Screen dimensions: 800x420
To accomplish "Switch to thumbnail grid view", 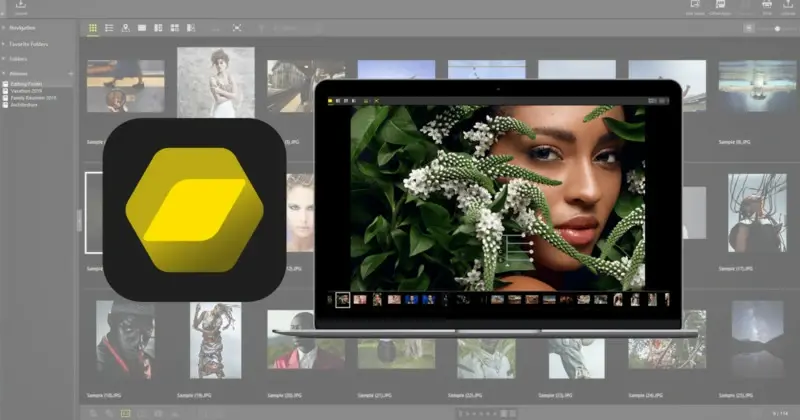I will [x=93, y=28].
